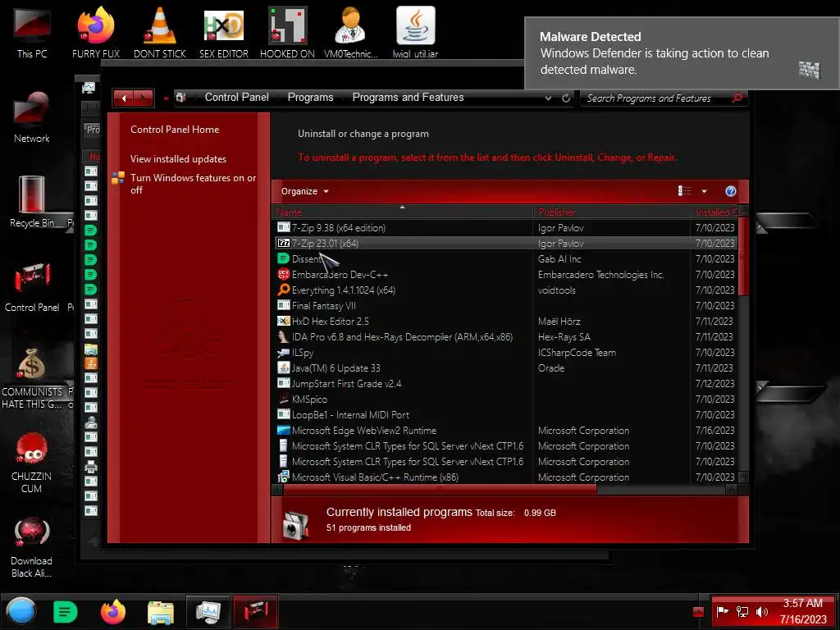840x630 pixels.
Task: Open File Explorer from taskbar
Action: (161, 612)
